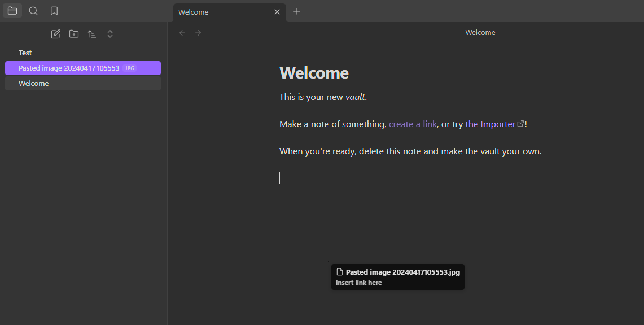
Task: Click the Welcome title in view header
Action: point(480,33)
